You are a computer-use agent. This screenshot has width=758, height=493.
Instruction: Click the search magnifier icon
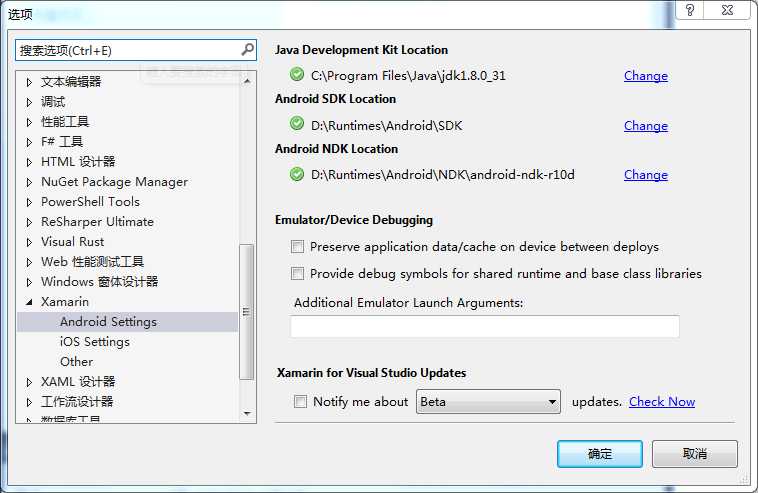(248, 49)
